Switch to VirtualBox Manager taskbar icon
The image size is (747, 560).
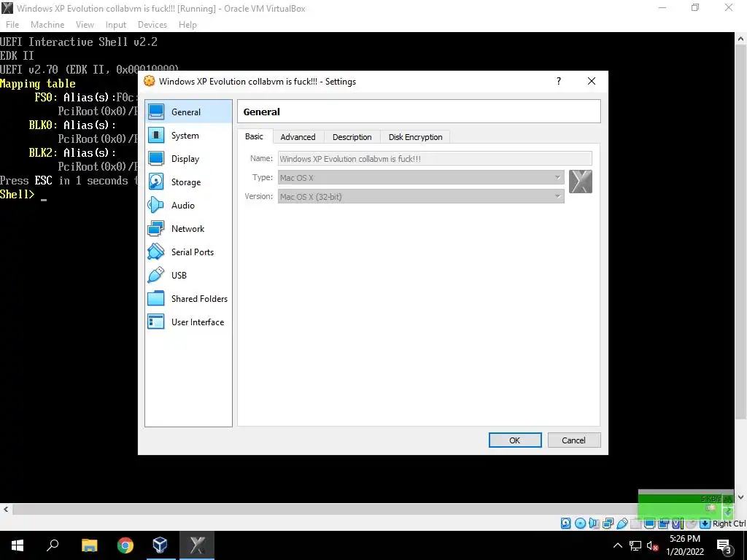(x=160, y=545)
